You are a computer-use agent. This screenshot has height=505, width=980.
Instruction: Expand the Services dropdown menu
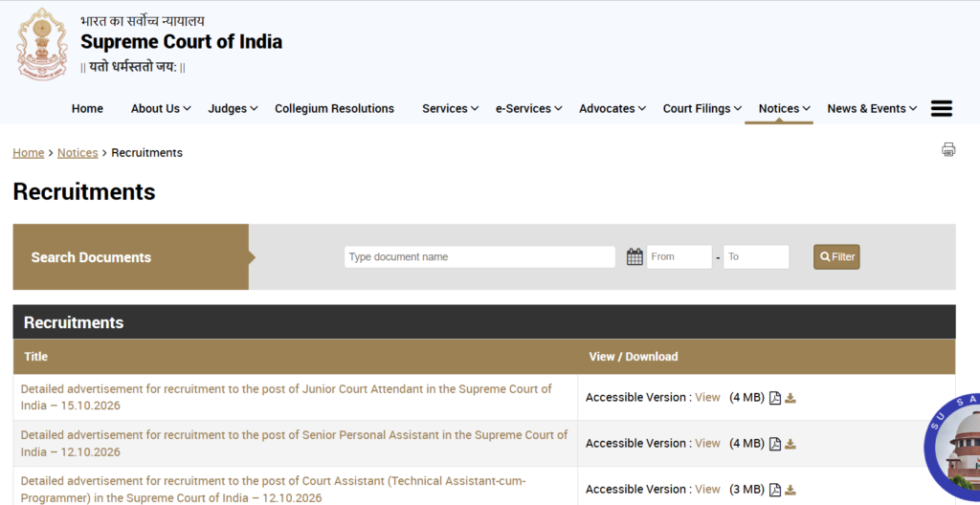450,108
